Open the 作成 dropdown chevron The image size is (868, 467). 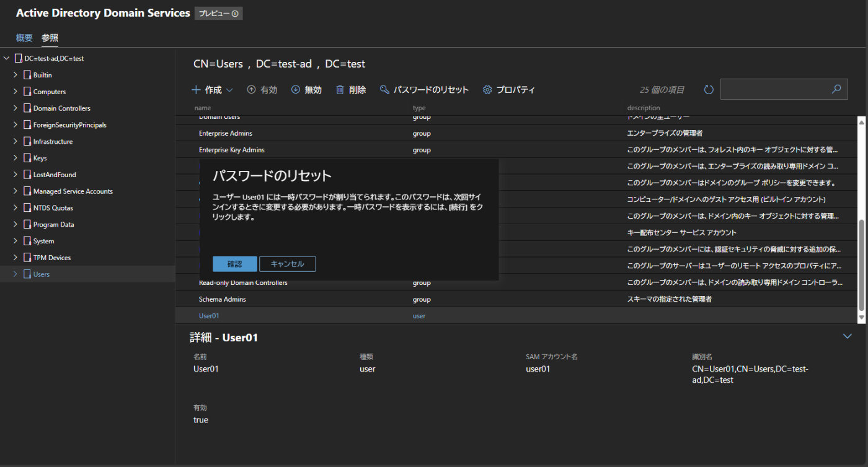coord(229,90)
